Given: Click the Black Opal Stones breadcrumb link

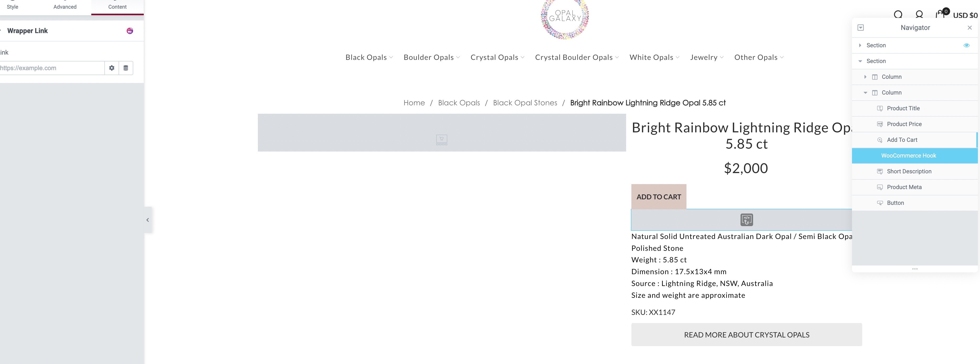Looking at the screenshot, I should click(525, 103).
